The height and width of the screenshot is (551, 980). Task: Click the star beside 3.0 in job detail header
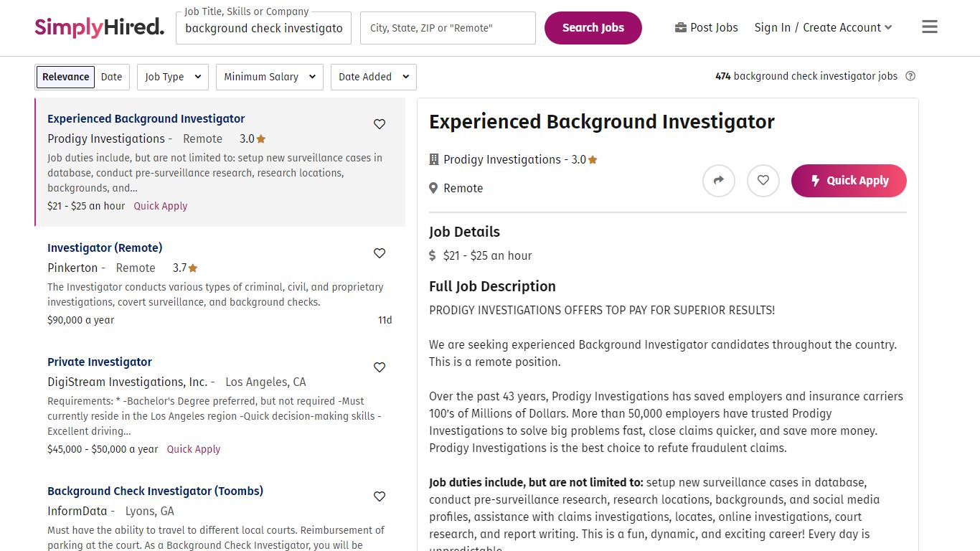(x=593, y=160)
